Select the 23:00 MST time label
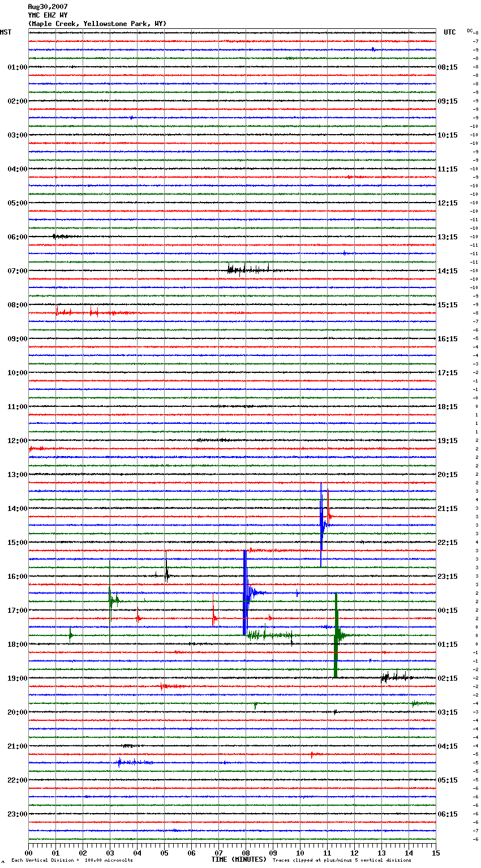This screenshot has width=481, height=868. [18, 814]
